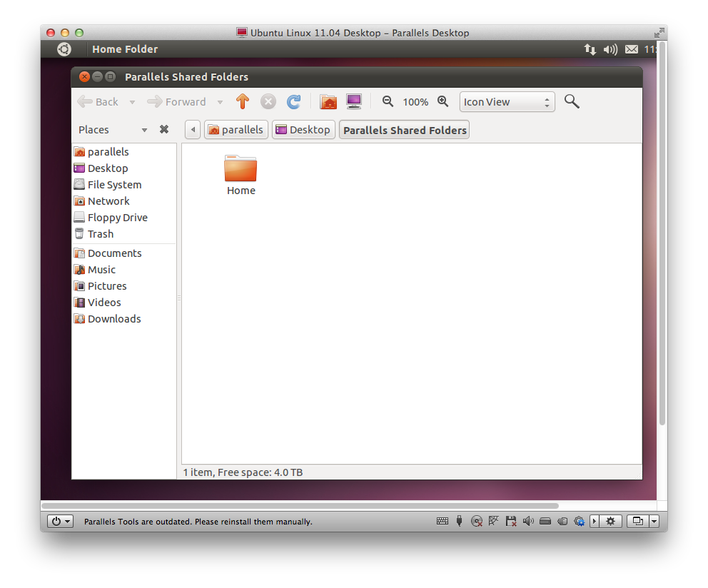This screenshot has width=708, height=588.
Task: Switch Parallels window view mode button
Action: click(x=637, y=521)
